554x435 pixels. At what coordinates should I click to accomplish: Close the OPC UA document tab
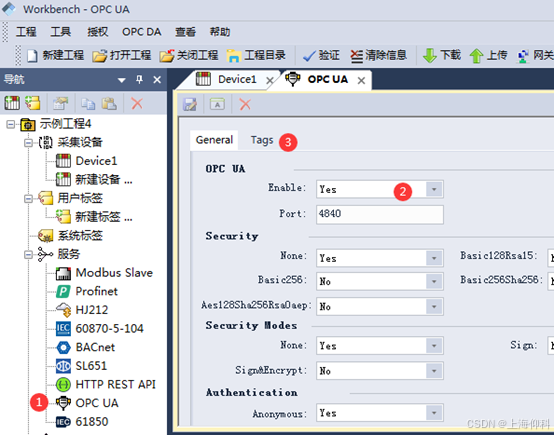tap(361, 81)
